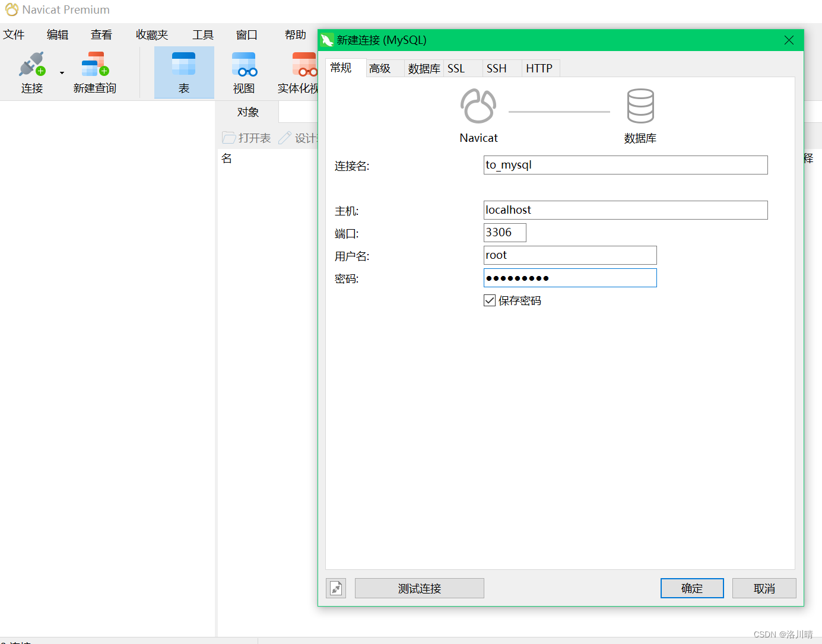
Task: Click the connection name field with to_mysql
Action: [x=626, y=165]
